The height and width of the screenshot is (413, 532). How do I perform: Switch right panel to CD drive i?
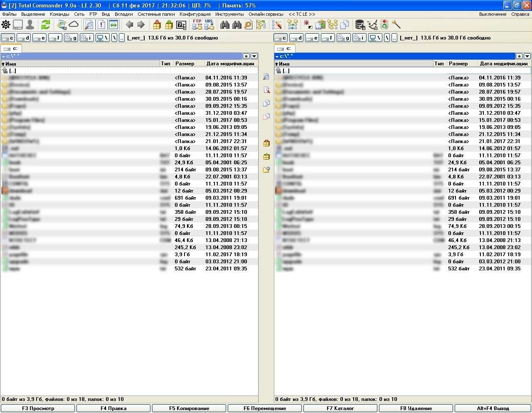pyautogui.click(x=360, y=38)
